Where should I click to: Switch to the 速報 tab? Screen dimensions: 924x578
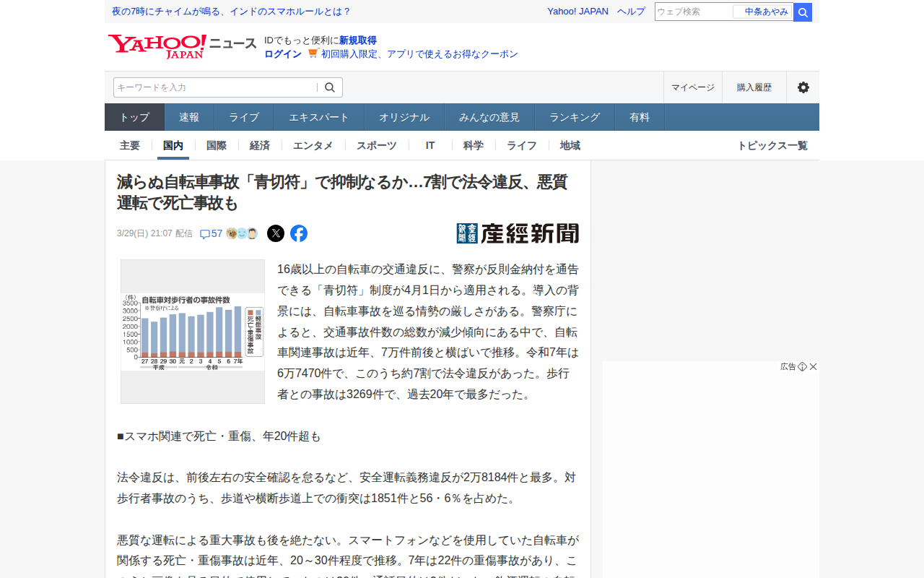(189, 117)
